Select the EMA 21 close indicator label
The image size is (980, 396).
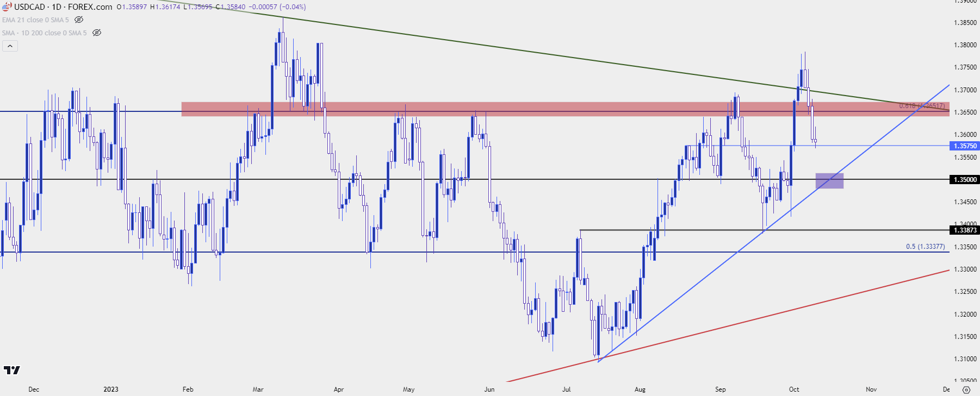point(35,20)
